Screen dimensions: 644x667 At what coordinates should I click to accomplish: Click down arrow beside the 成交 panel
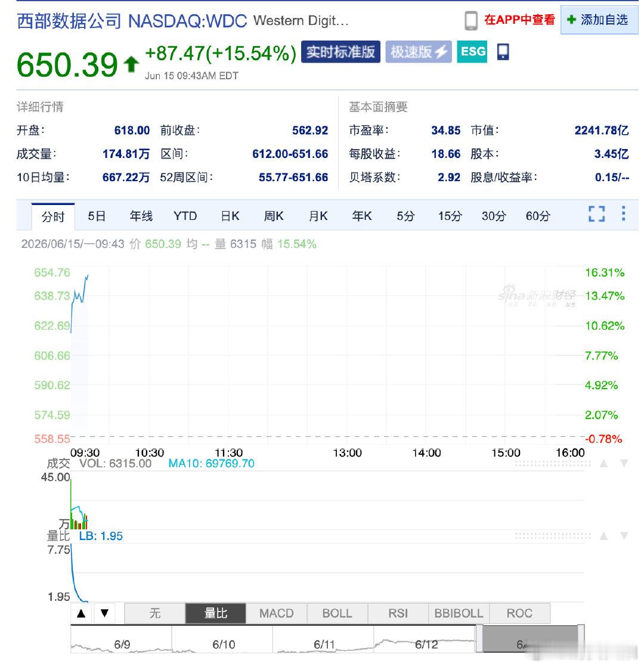624,463
